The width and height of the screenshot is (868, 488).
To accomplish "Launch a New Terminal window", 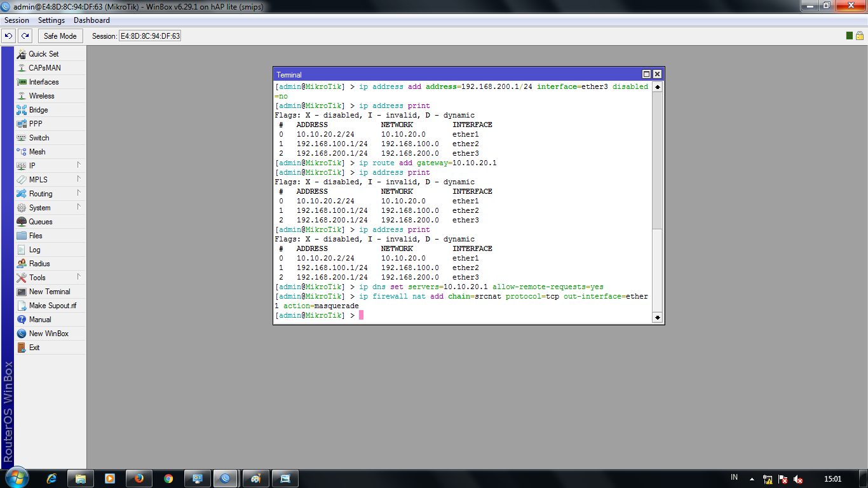I will click(50, 292).
